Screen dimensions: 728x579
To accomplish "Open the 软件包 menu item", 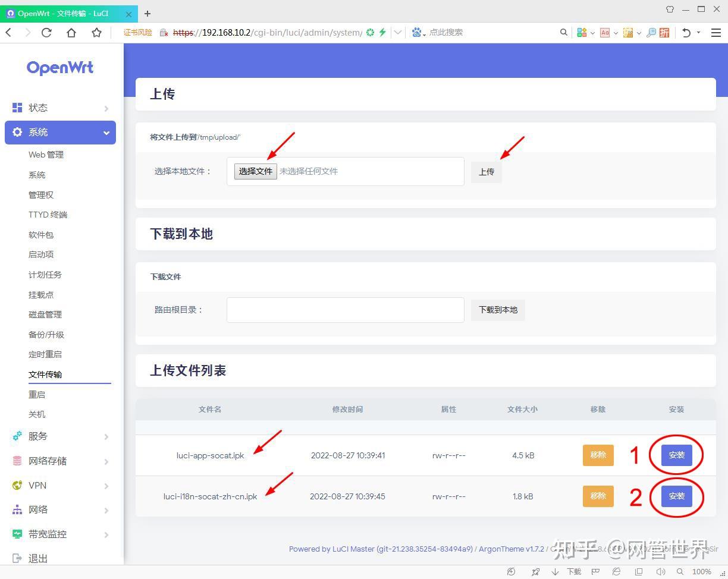I will click(x=41, y=235).
